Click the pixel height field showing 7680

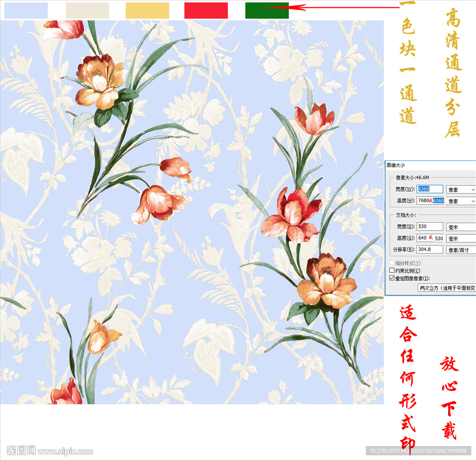[430, 200]
